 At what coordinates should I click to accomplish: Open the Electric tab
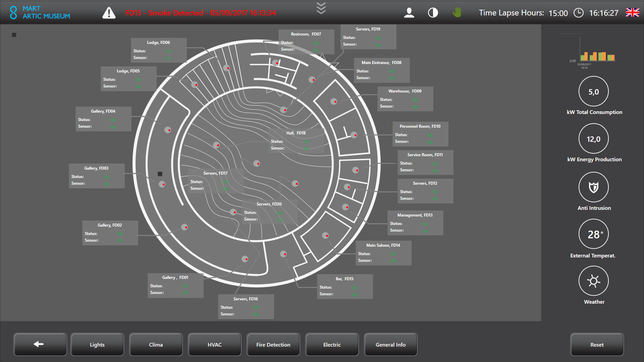pyautogui.click(x=332, y=344)
